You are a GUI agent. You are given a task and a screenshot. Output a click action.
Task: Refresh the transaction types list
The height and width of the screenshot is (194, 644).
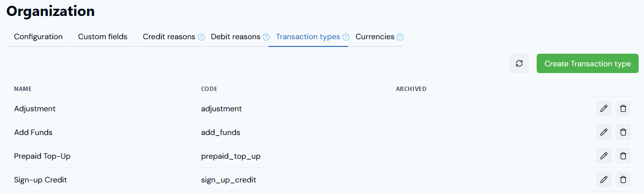click(x=519, y=63)
